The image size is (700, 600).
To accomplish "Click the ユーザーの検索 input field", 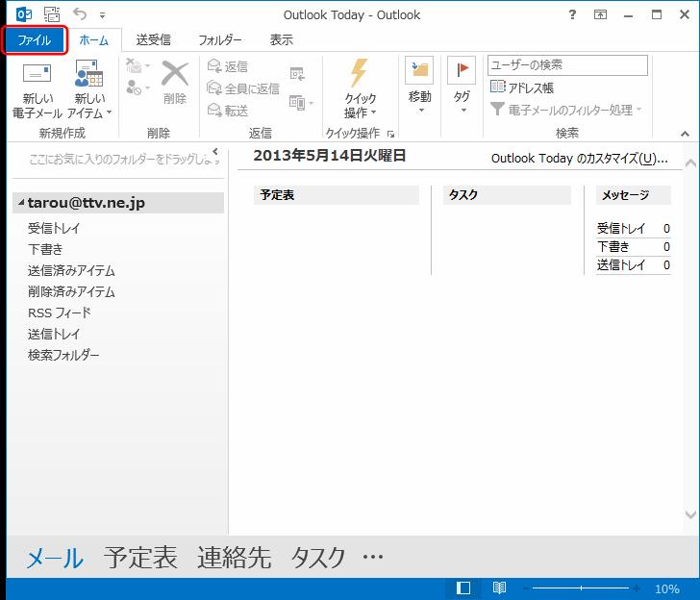I will point(567,65).
